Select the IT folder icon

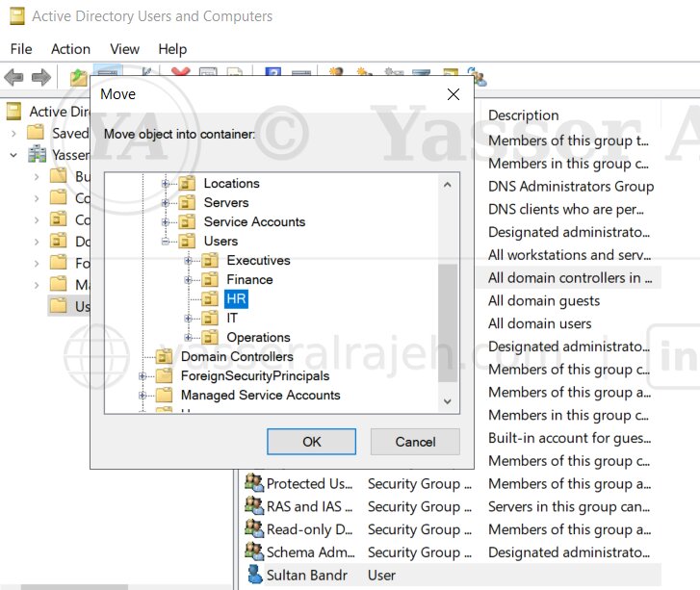pyautogui.click(x=210, y=318)
